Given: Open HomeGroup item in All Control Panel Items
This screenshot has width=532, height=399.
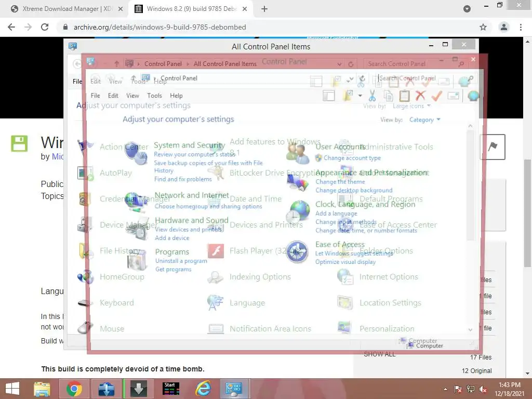Looking at the screenshot, I should [111, 277].
